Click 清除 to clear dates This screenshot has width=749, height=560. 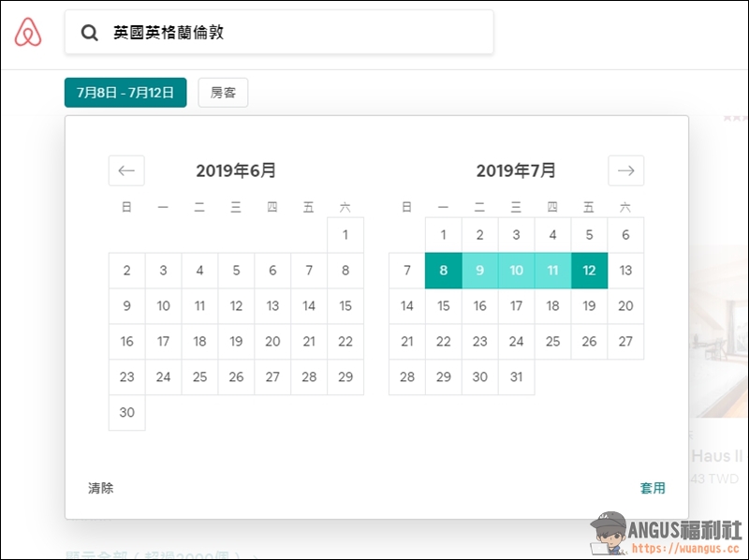[x=100, y=488]
